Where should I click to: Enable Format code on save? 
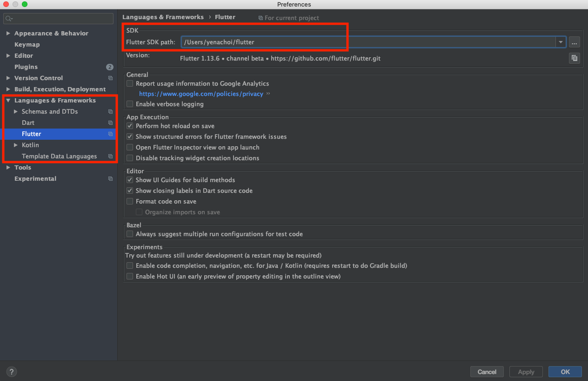pyautogui.click(x=130, y=201)
